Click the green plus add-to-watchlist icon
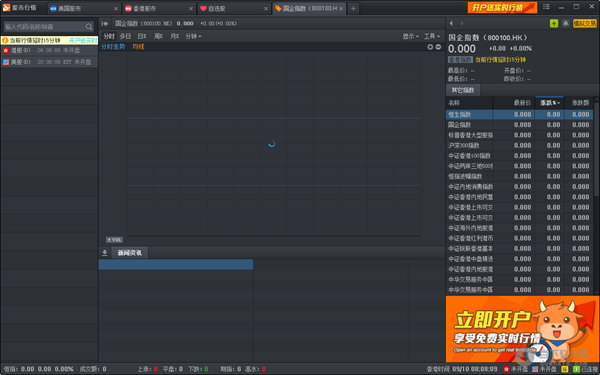The width and height of the screenshot is (600, 375). point(554,24)
